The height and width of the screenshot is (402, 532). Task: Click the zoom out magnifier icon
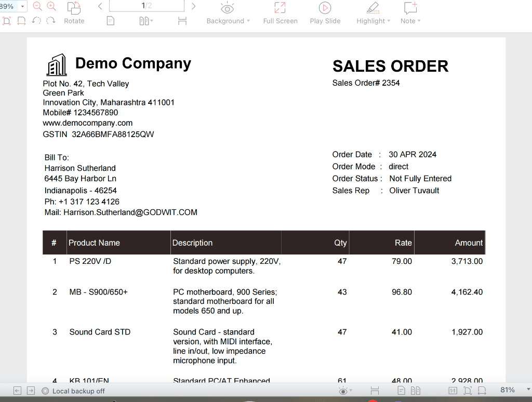coord(37,6)
